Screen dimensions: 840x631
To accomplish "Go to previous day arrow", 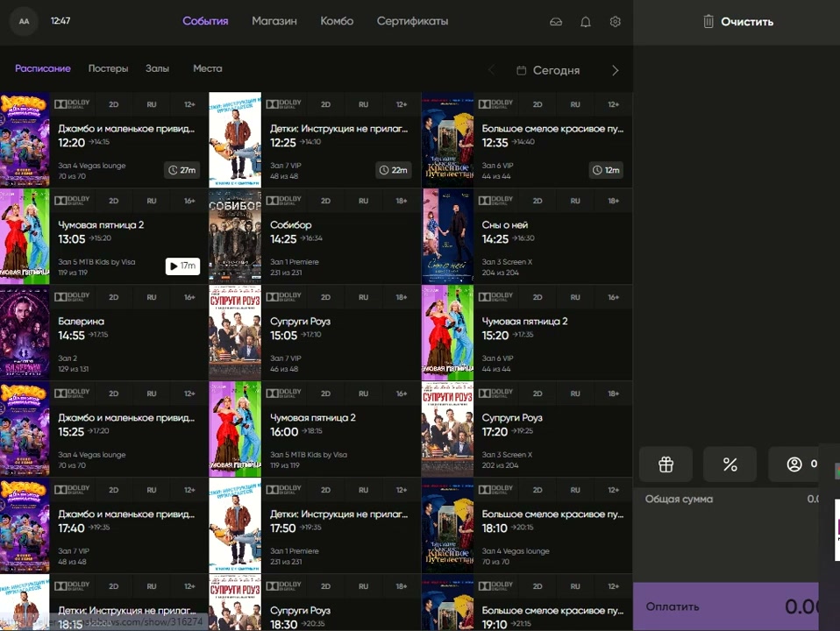I will [491, 70].
